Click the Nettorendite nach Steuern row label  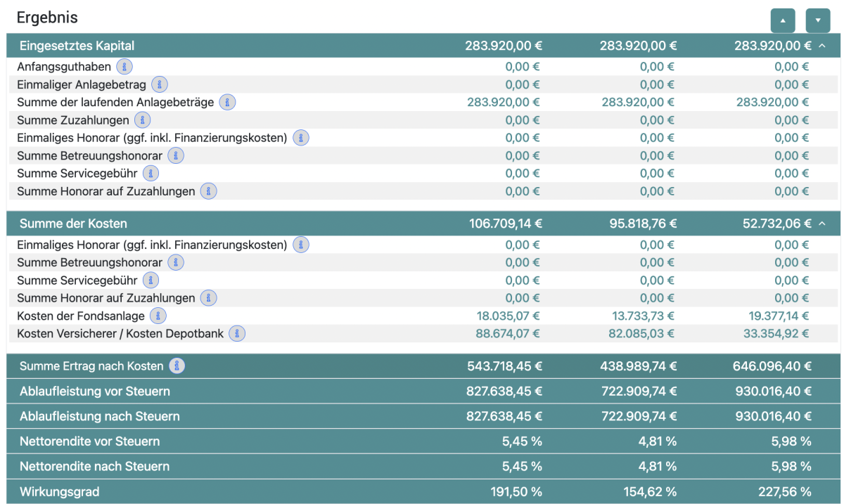[x=94, y=467]
